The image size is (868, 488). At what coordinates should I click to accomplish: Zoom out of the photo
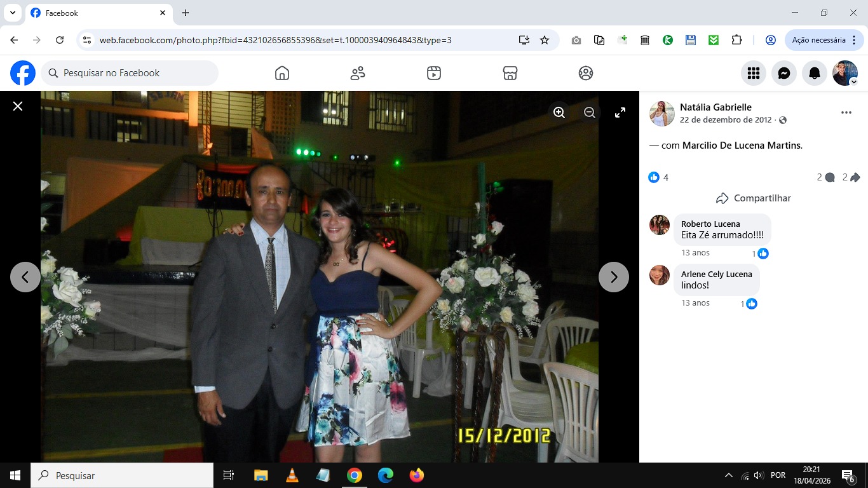coord(590,112)
